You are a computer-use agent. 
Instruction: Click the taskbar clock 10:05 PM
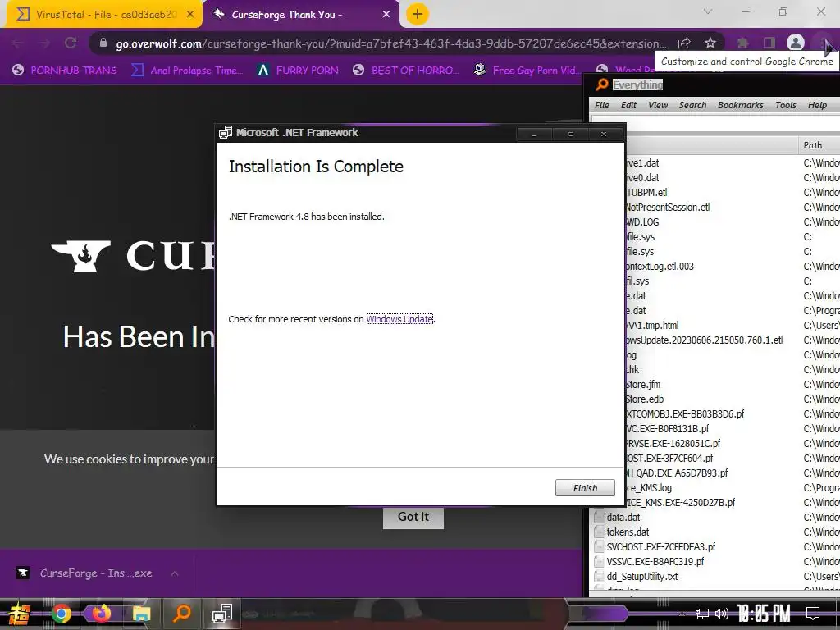click(764, 614)
